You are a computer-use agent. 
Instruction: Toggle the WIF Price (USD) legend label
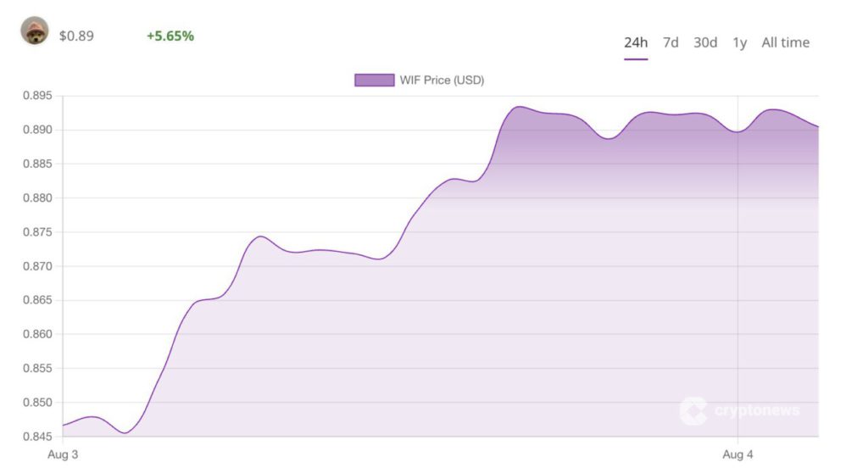pos(442,80)
